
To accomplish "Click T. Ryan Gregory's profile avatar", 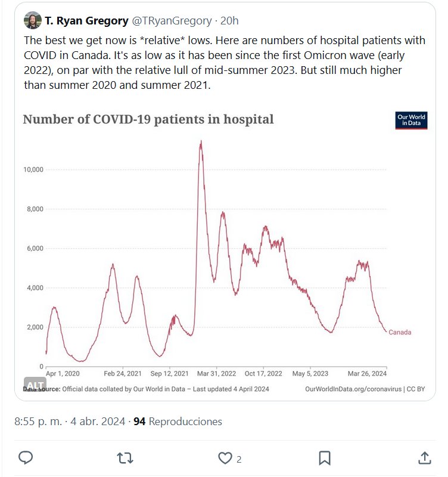I will pos(32,21).
